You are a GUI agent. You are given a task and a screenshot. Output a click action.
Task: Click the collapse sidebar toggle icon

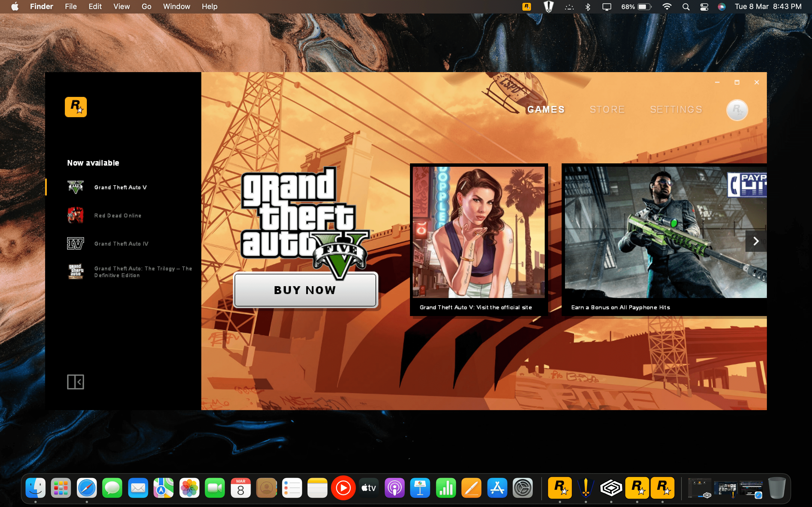74,382
